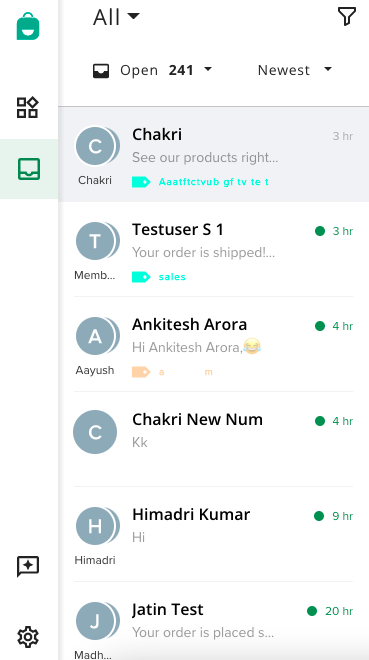Change the Newest sort order dropdown

pyautogui.click(x=295, y=70)
